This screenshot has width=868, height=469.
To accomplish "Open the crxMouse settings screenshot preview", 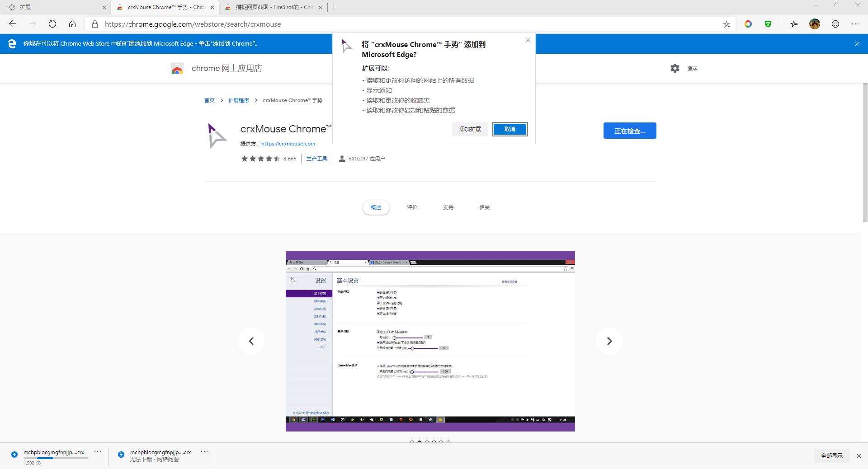I will coord(430,341).
